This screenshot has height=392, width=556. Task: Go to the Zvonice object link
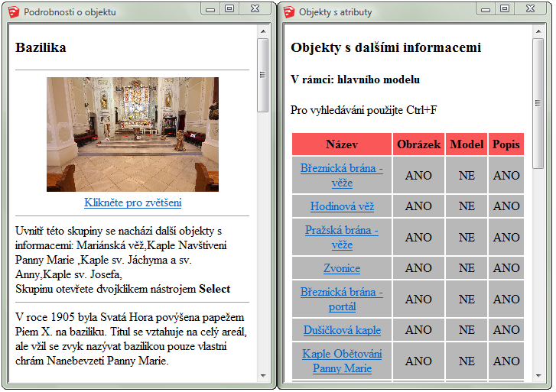click(342, 268)
